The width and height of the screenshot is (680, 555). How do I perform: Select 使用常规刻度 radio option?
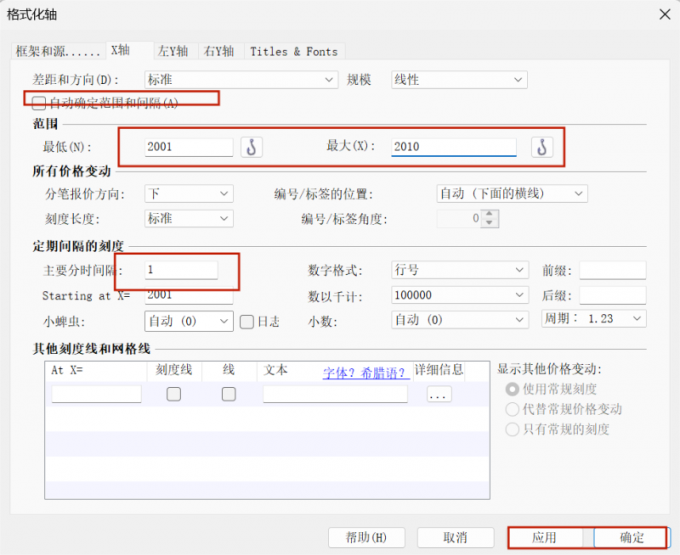(x=513, y=388)
